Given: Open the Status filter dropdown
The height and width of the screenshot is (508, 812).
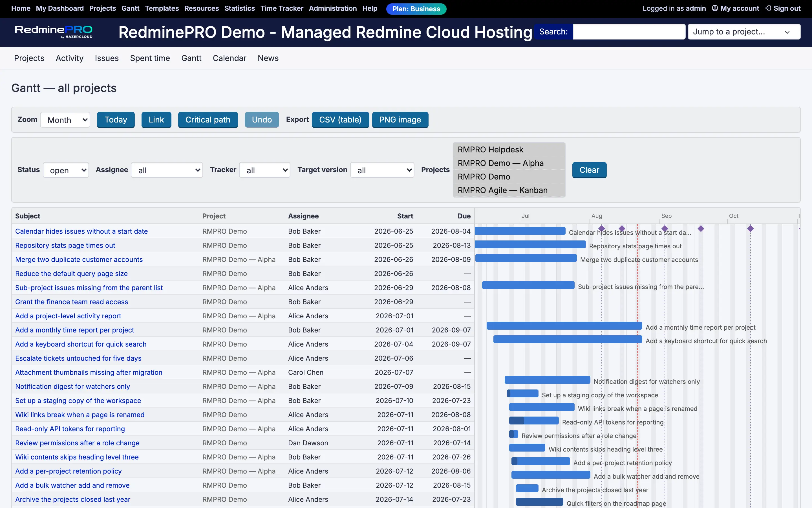Looking at the screenshot, I should [x=66, y=170].
